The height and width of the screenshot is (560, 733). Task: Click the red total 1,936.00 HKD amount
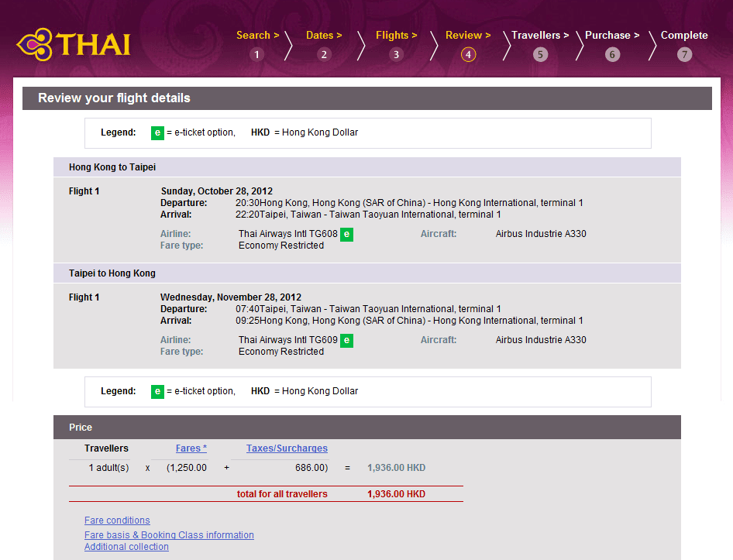click(x=396, y=494)
